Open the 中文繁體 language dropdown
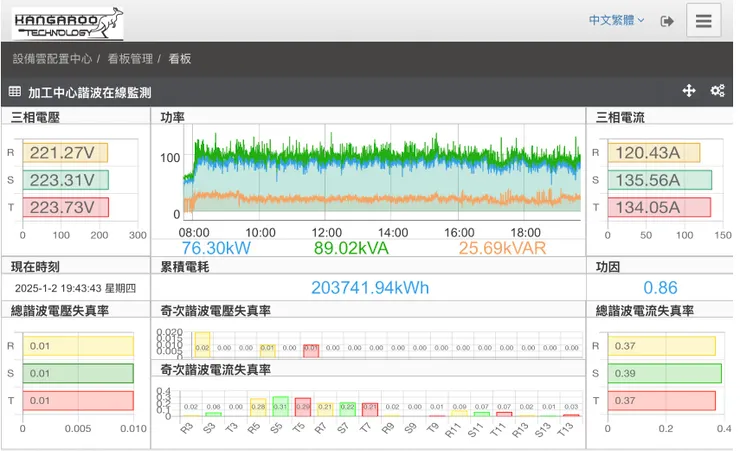740x451 pixels. [616, 20]
